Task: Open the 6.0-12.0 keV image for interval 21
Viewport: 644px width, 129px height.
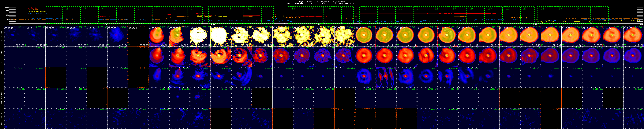Action: [427, 57]
